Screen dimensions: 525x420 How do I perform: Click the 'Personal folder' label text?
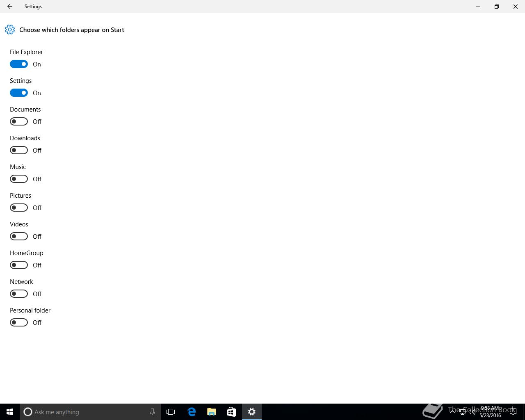pyautogui.click(x=30, y=310)
